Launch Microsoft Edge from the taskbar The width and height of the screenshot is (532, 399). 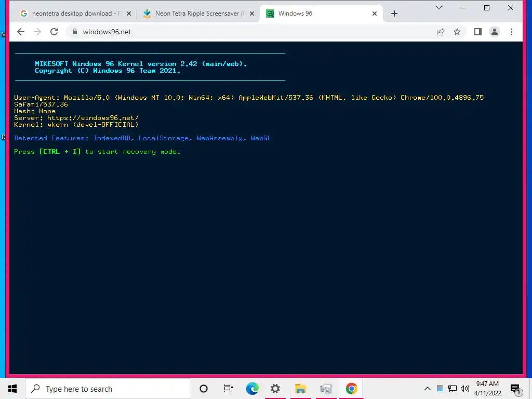click(252, 389)
